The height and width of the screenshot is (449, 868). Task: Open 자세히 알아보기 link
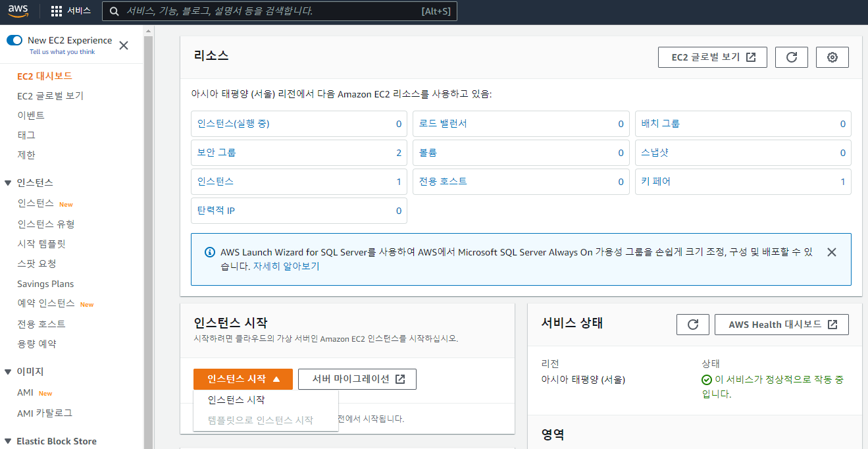(286, 267)
